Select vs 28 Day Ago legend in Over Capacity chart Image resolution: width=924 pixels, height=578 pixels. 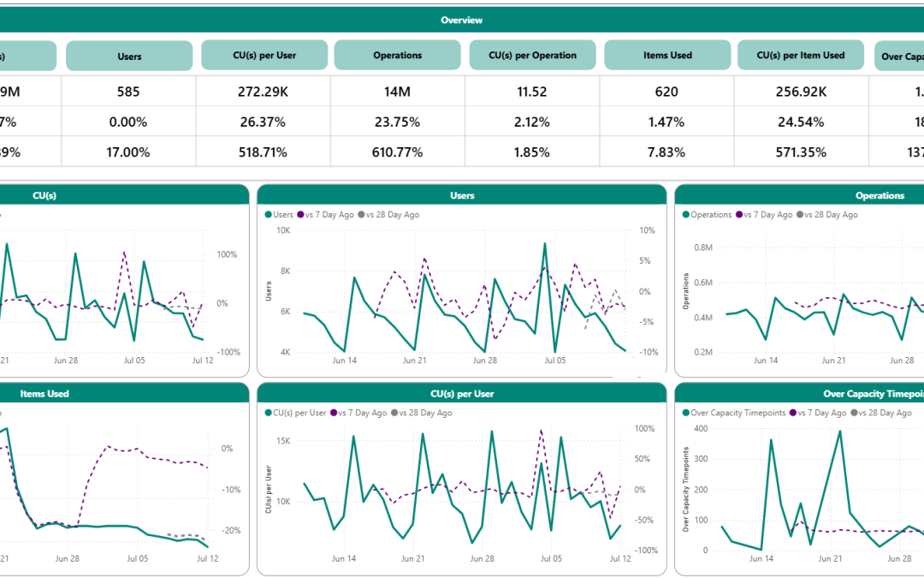pos(881,413)
